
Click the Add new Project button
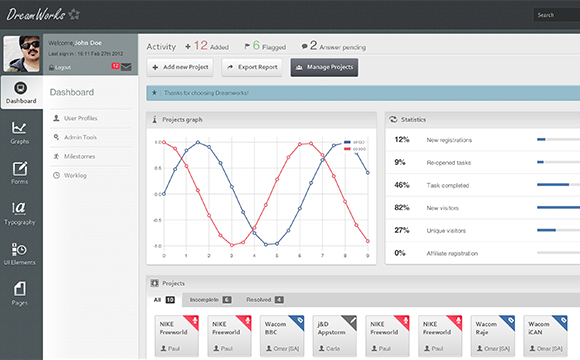click(180, 67)
